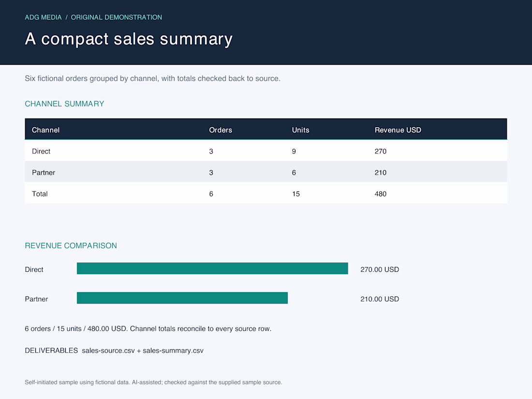The height and width of the screenshot is (399, 532).
Task: Select the 'Self-initiated sample' footer note
Action: [x=153, y=383]
